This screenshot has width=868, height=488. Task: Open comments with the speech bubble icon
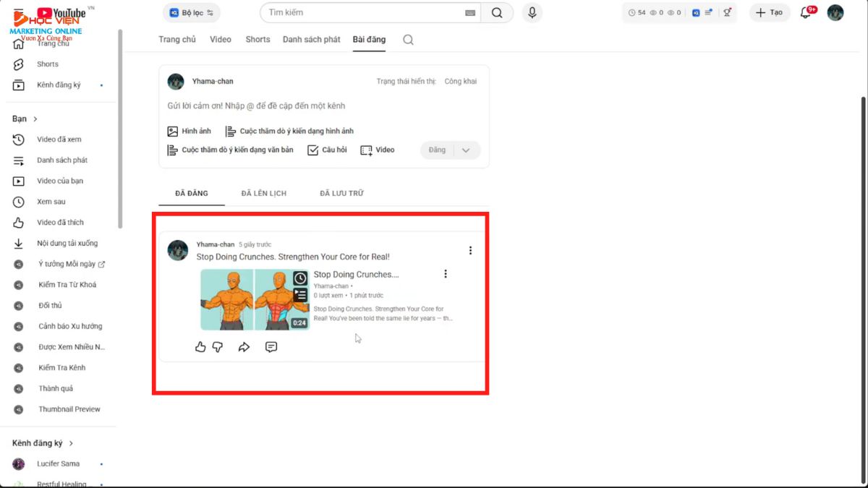pos(271,347)
